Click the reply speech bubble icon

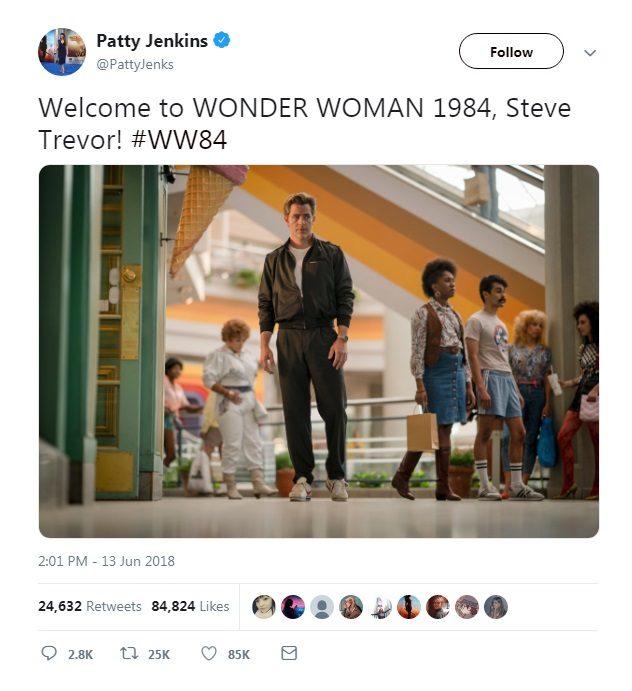49,653
